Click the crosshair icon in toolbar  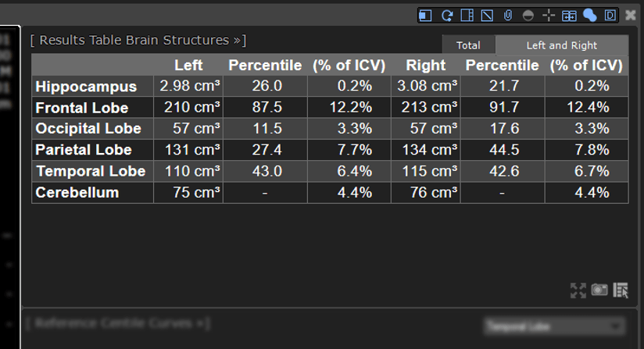tap(549, 16)
